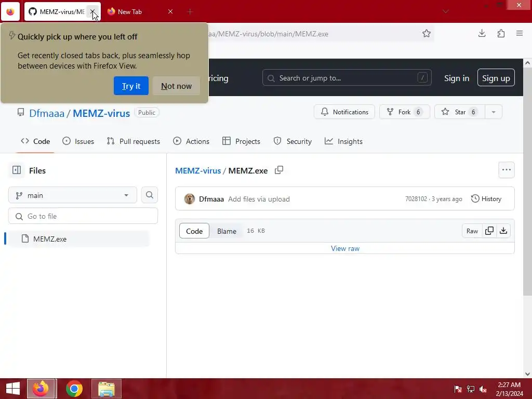Open Notifications bell button

tap(344, 112)
